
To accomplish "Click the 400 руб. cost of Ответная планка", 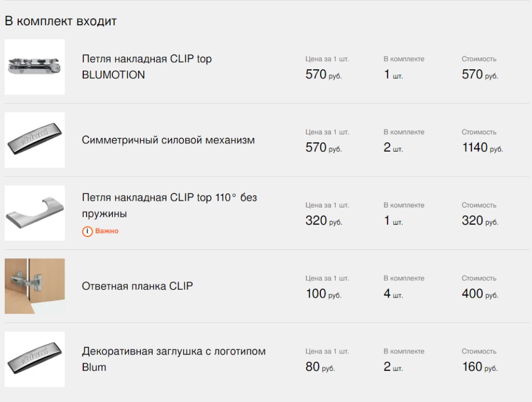I will 480,294.
